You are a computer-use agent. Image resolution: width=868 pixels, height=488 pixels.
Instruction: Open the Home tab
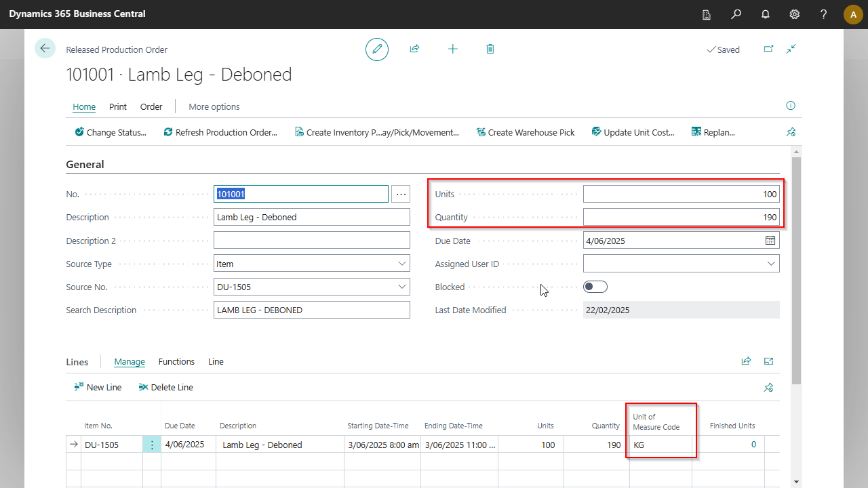[84, 106]
